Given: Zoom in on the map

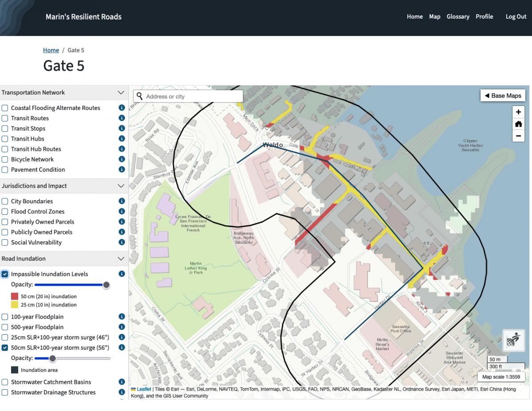Looking at the screenshot, I should [518, 112].
